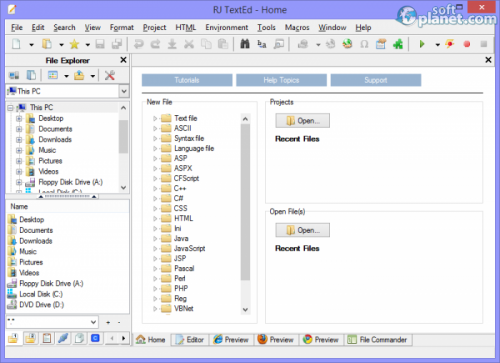Click the Omega special characters icon

click(364, 44)
